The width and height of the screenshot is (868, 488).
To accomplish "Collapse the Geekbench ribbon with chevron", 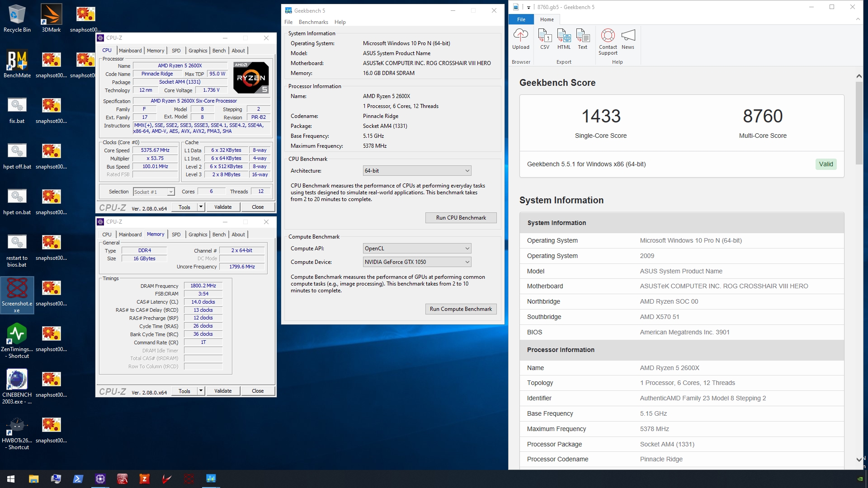I will (858, 19).
